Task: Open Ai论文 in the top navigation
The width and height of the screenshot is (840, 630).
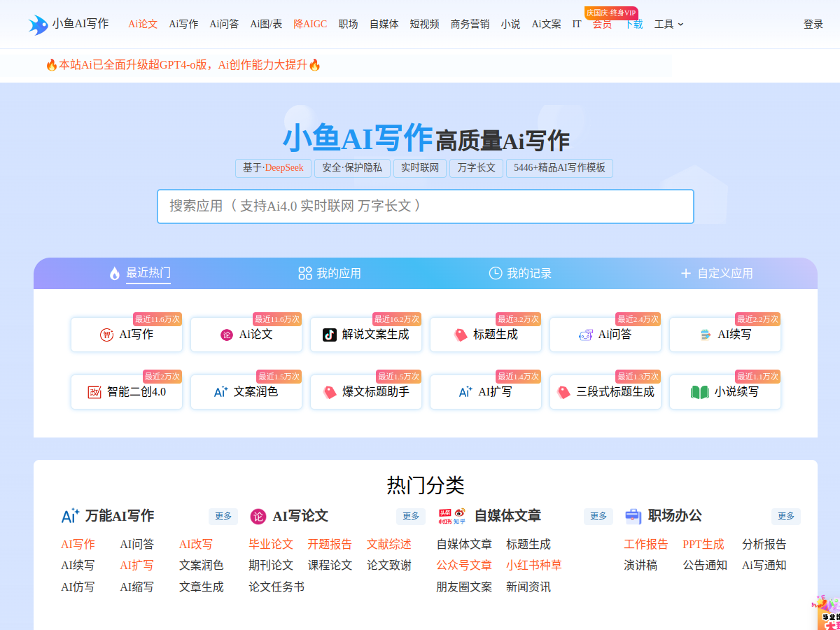Action: pos(143,24)
